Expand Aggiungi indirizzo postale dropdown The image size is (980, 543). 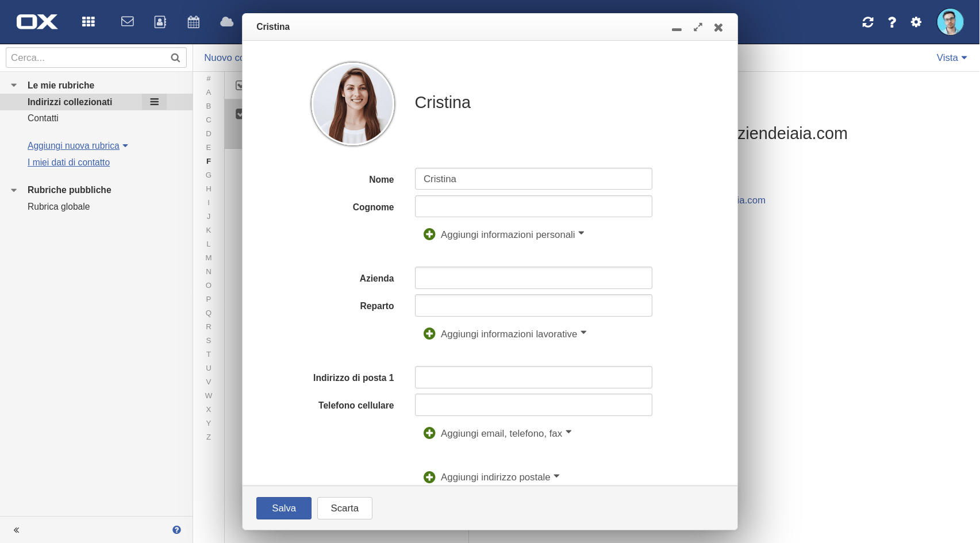point(500,477)
